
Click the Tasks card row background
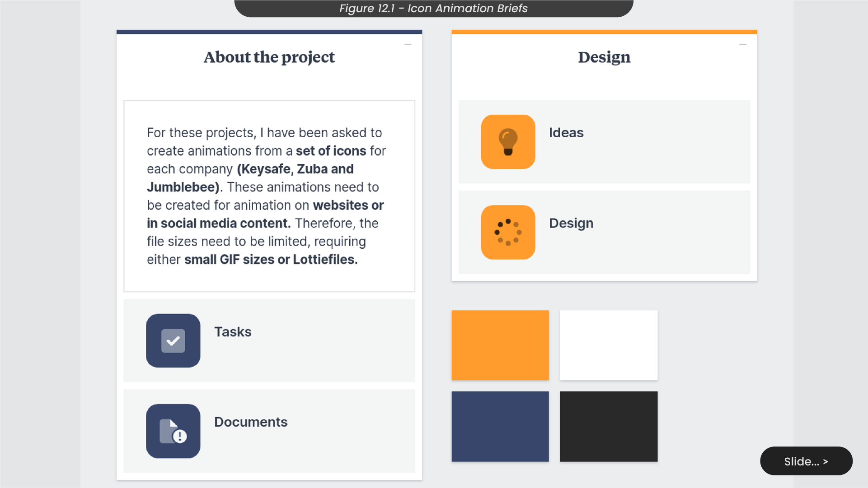tap(269, 341)
